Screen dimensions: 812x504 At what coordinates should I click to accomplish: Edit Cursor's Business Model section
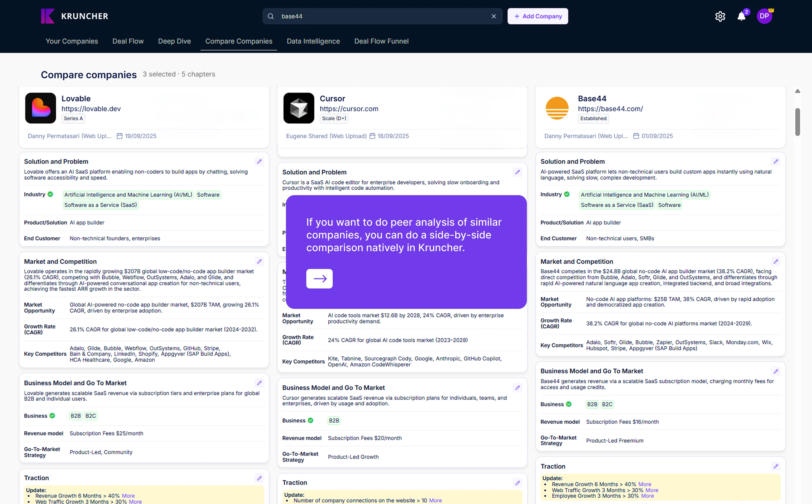coord(518,388)
